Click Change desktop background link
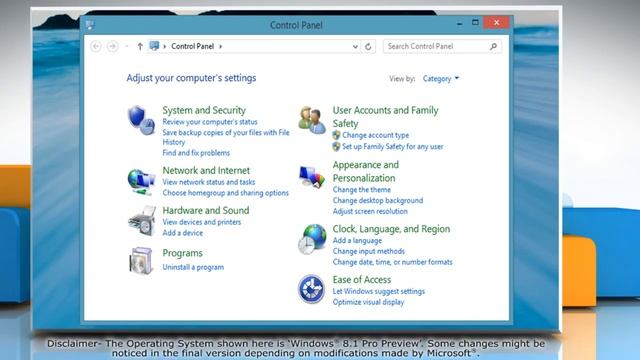Image resolution: width=640 pixels, height=360 pixels. pyautogui.click(x=378, y=200)
